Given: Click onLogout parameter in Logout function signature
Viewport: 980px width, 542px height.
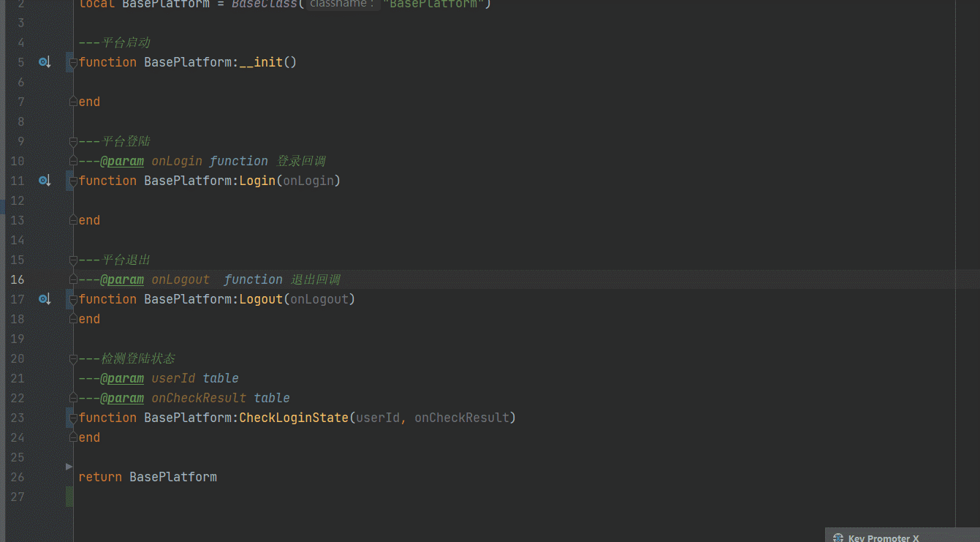Looking at the screenshot, I should click(x=319, y=299).
